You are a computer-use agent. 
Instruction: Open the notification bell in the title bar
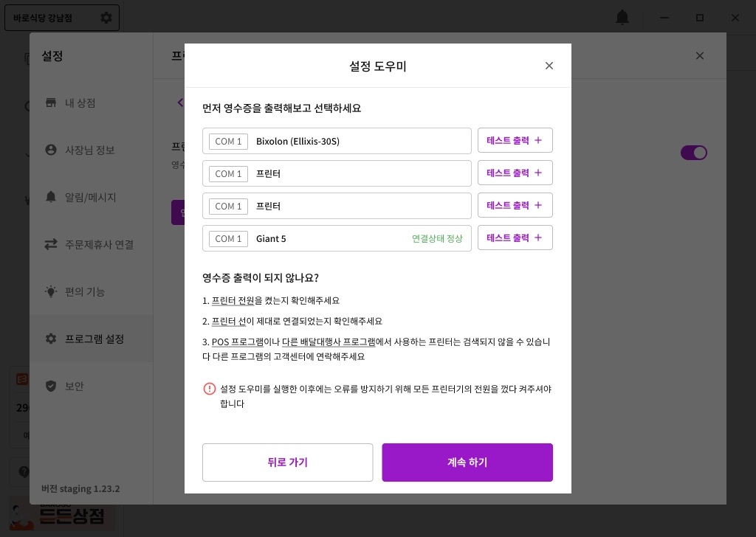[x=622, y=18]
